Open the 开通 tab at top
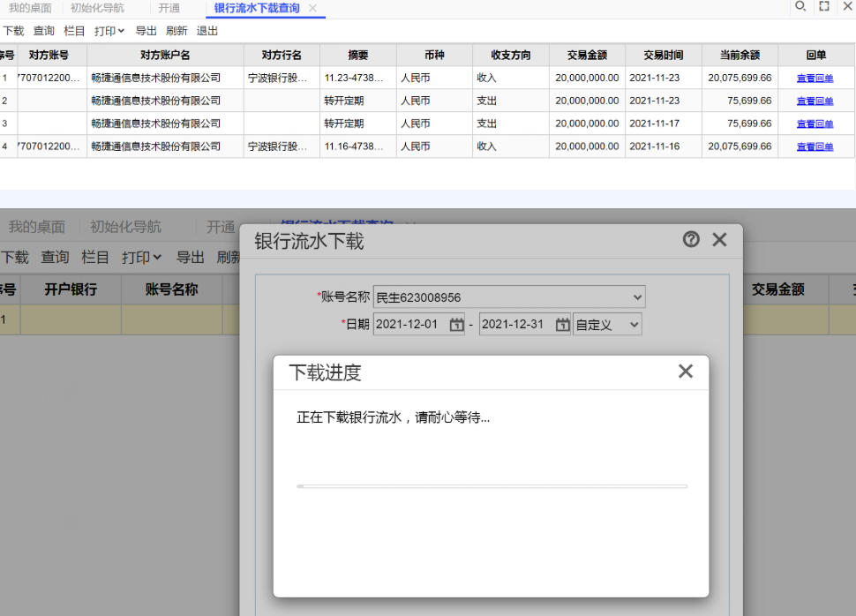The height and width of the screenshot is (616, 856). [169, 8]
